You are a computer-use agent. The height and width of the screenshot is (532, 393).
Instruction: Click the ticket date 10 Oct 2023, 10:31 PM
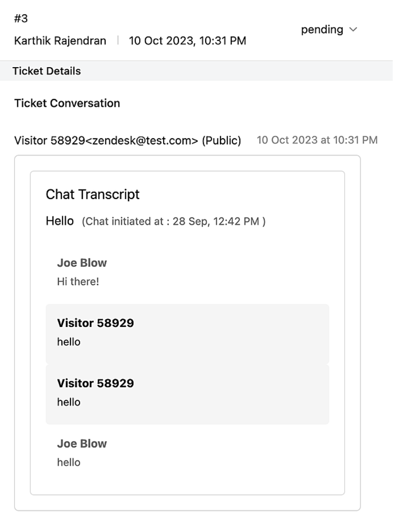[x=187, y=41]
